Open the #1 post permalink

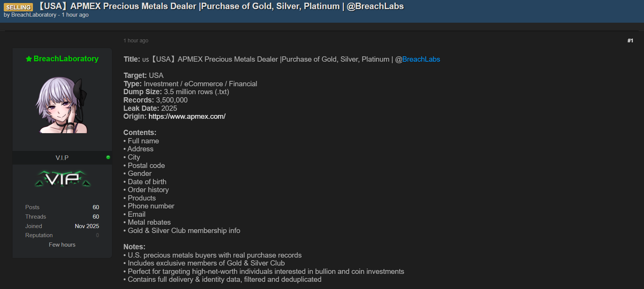coord(630,40)
